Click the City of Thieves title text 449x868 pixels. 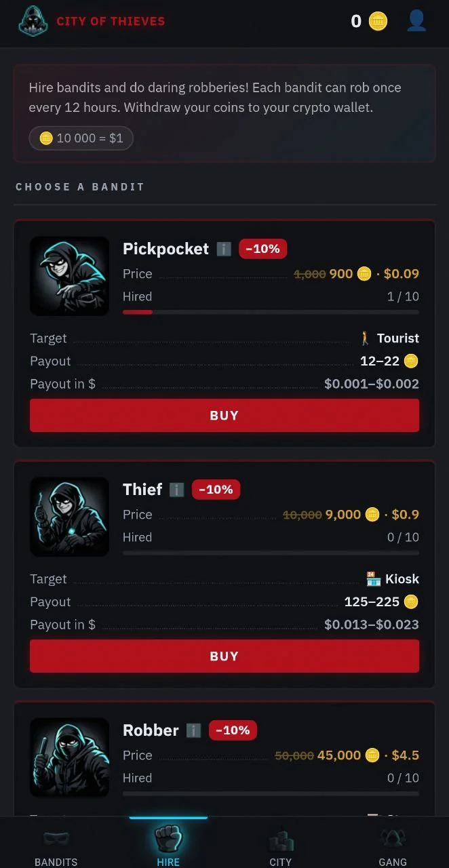point(111,21)
